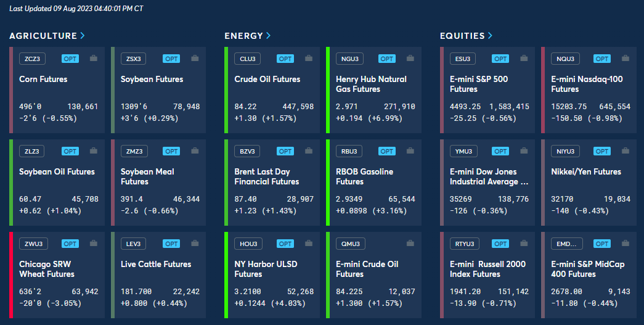The image size is (644, 325).
Task: Click briefcase icon on Chicago SRW Wheat card
Action: coord(94,243)
